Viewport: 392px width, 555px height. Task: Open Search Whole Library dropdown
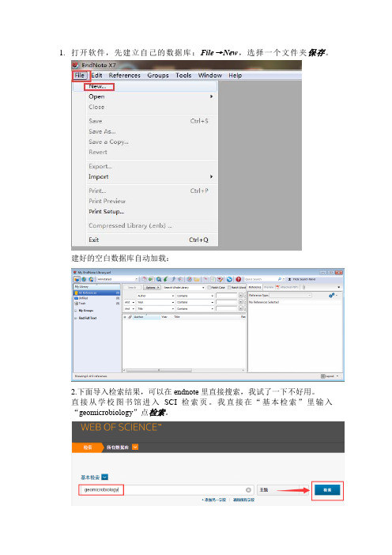point(184,288)
